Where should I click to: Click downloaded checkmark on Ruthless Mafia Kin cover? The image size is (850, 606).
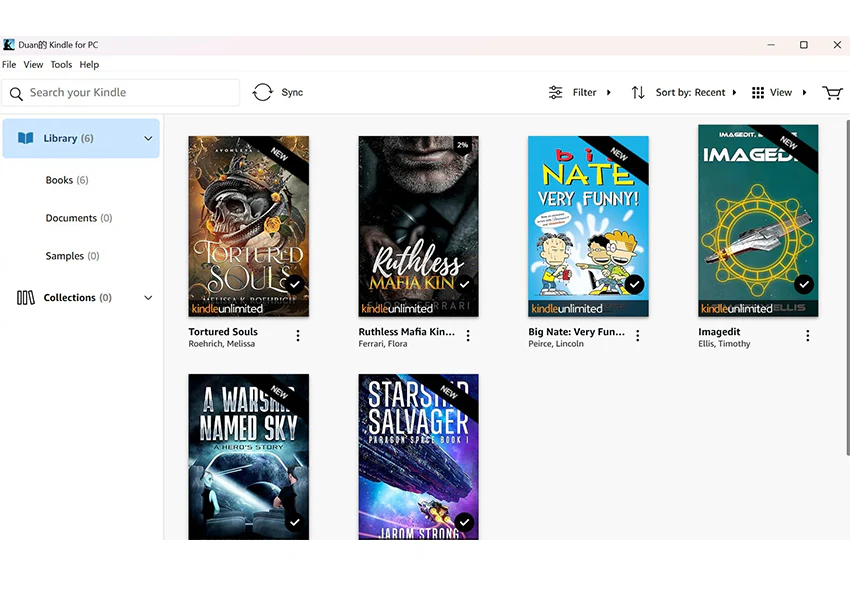(x=465, y=284)
